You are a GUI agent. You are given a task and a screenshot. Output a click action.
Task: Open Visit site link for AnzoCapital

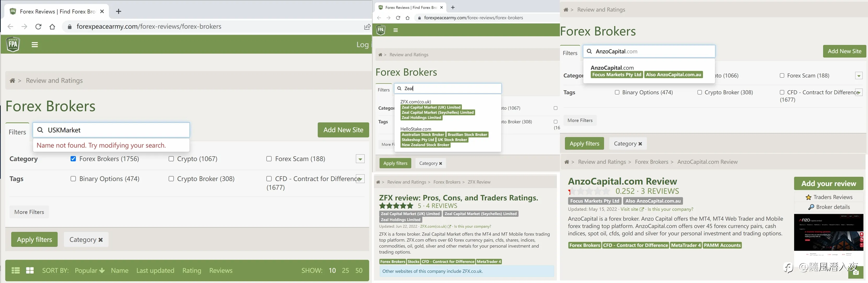pos(632,209)
